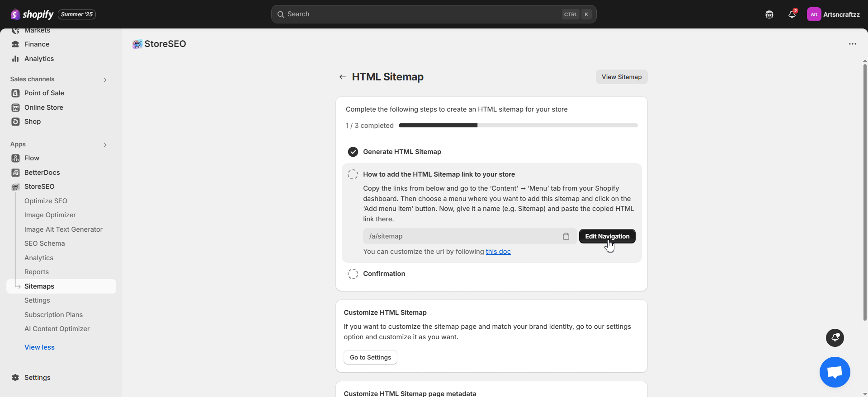Copy the /a/sitemap link with clipboard icon
The image size is (868, 397).
coord(566,236)
